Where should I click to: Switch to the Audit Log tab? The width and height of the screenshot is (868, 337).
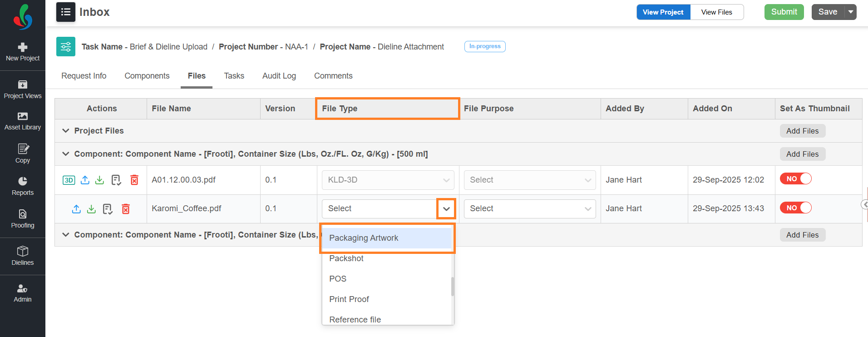(279, 76)
